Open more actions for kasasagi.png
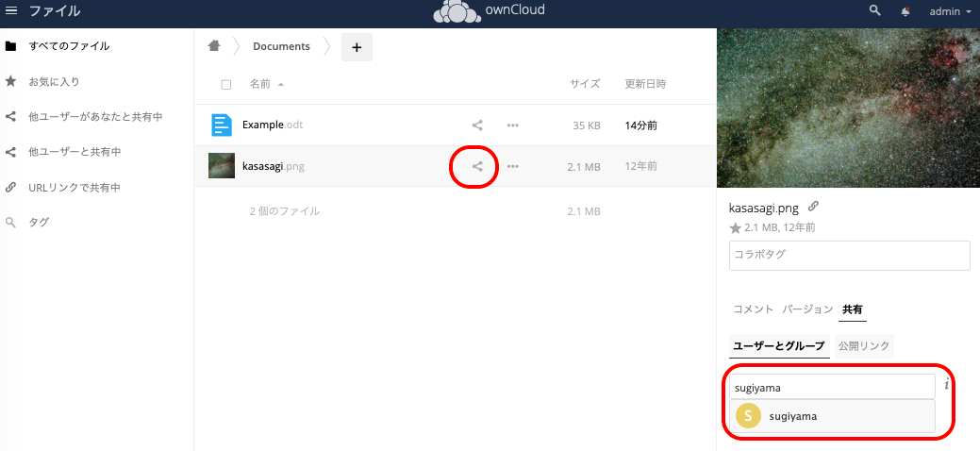 click(x=513, y=167)
